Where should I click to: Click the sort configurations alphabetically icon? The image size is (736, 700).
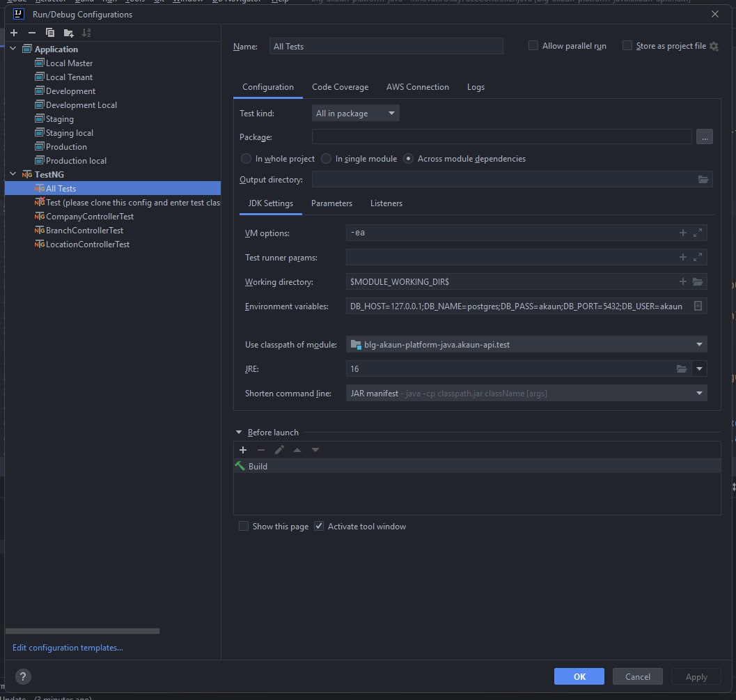point(86,33)
